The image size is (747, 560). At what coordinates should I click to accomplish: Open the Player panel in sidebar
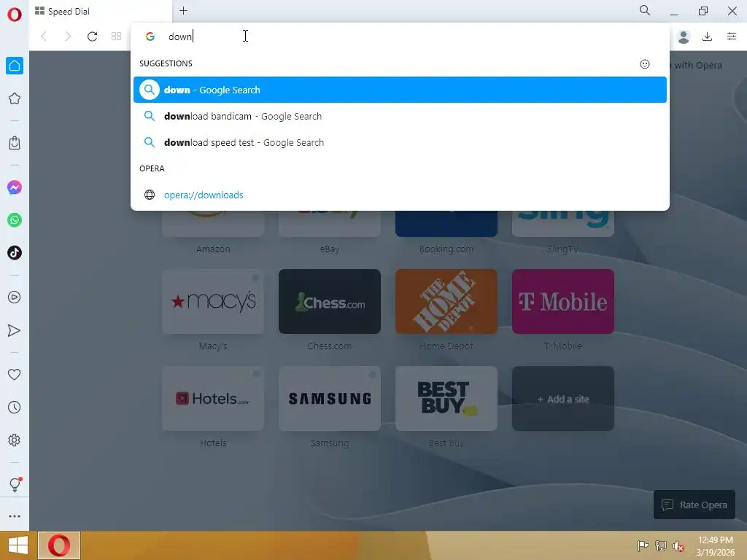[15, 297]
